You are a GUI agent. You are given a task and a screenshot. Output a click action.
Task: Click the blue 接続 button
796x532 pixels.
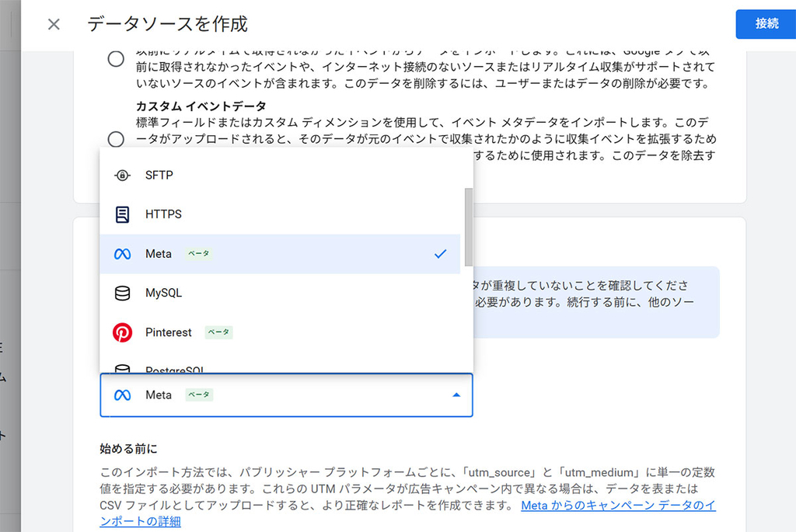(x=766, y=24)
